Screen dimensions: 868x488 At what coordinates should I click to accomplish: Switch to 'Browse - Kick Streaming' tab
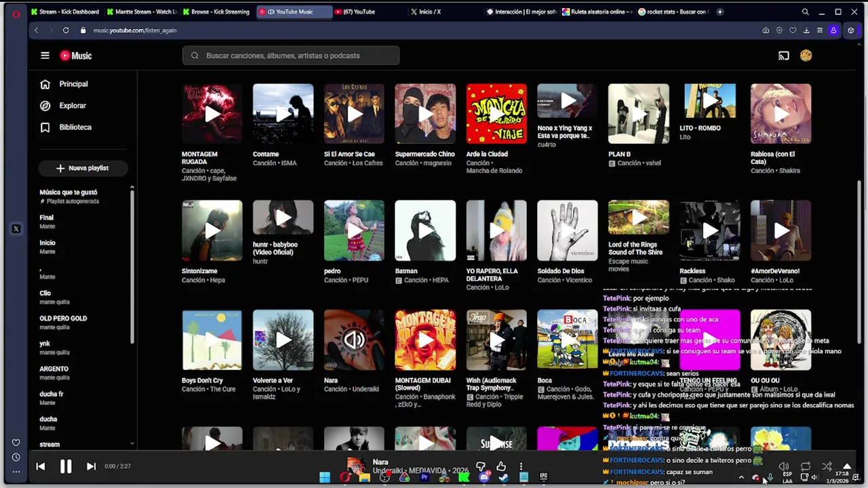[216, 12]
